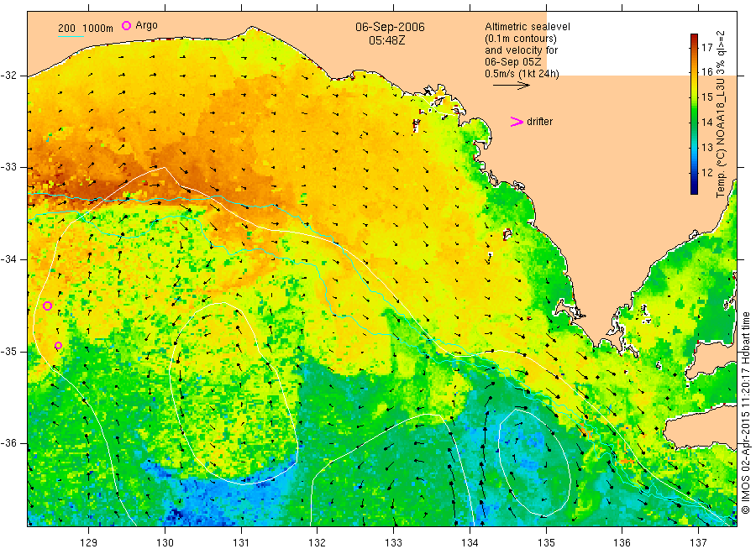This screenshot has height=554, width=756.
Task: Click the latitude axis label '-35'
Action: click(9, 351)
